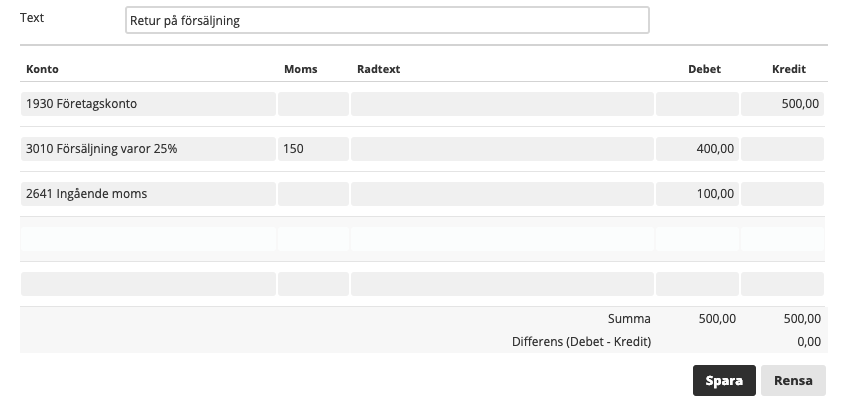The image size is (843, 405).
Task: Click the Kredit field showing 500,00
Action: (782, 104)
